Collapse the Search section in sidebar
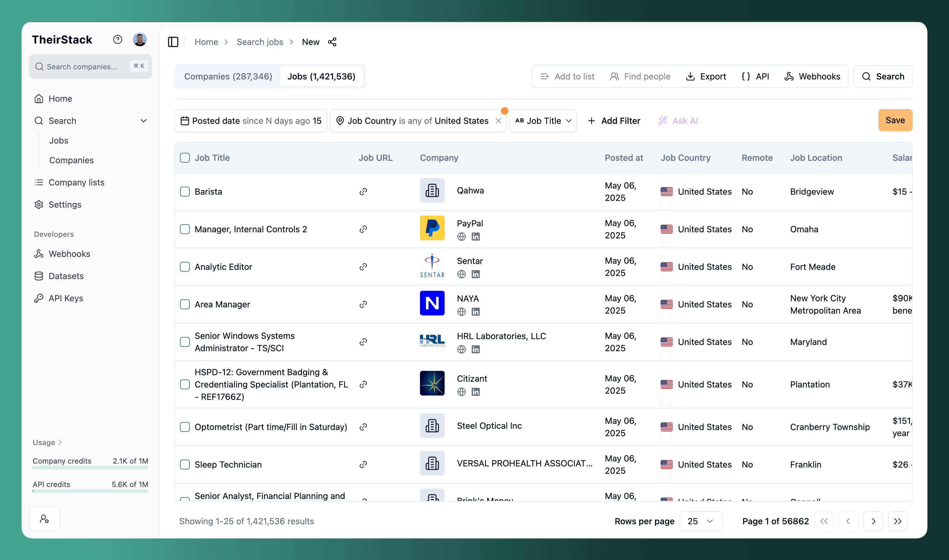This screenshot has height=560, width=949. point(144,121)
